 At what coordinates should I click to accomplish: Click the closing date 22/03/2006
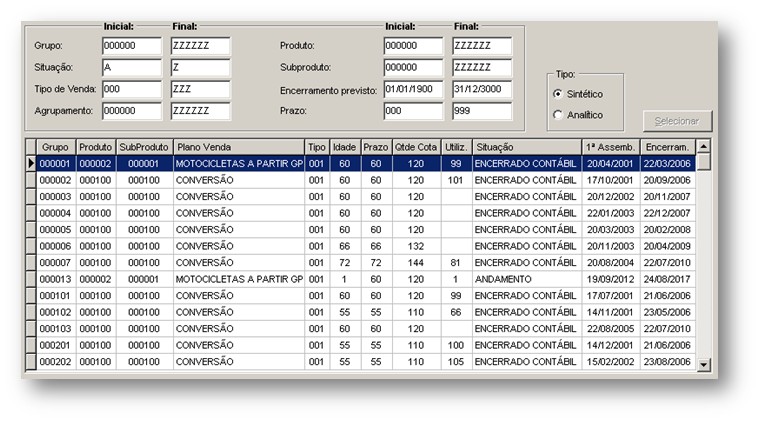(667, 164)
